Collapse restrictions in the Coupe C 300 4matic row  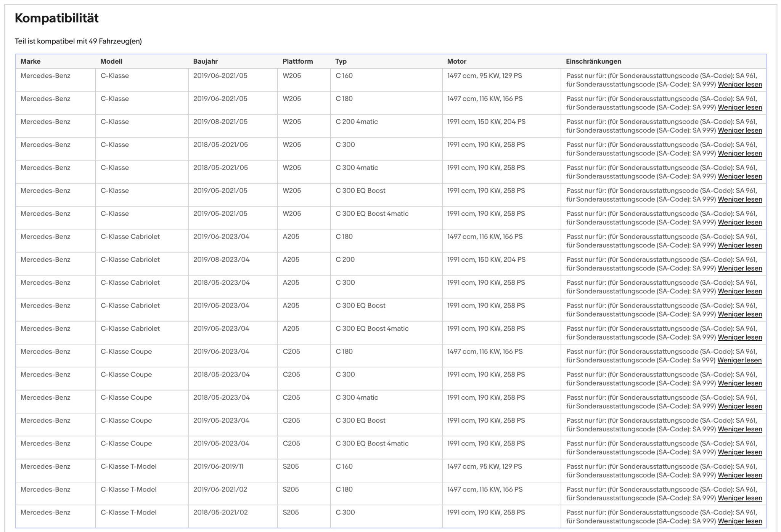pyautogui.click(x=740, y=406)
